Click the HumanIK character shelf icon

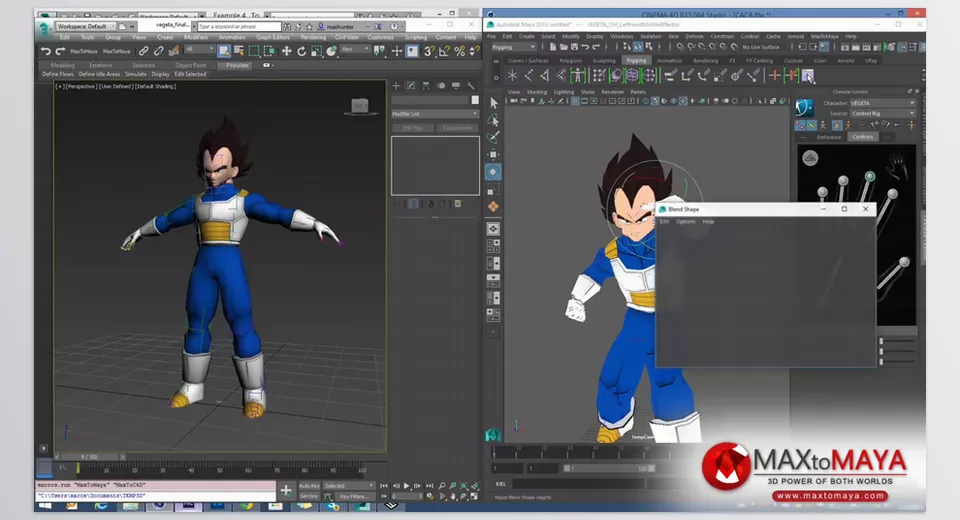577,75
